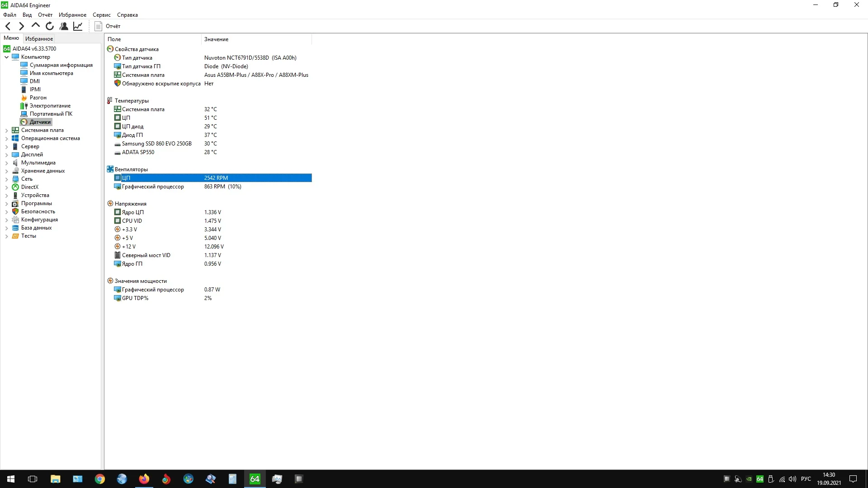Viewport: 868px width, 488px height.
Task: Select the Разгон tree item
Action: [38, 98]
